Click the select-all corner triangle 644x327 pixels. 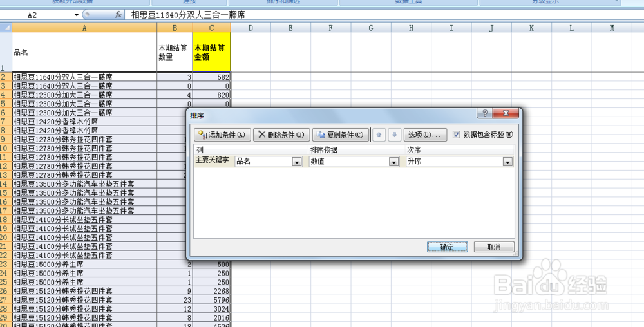pos(6,28)
